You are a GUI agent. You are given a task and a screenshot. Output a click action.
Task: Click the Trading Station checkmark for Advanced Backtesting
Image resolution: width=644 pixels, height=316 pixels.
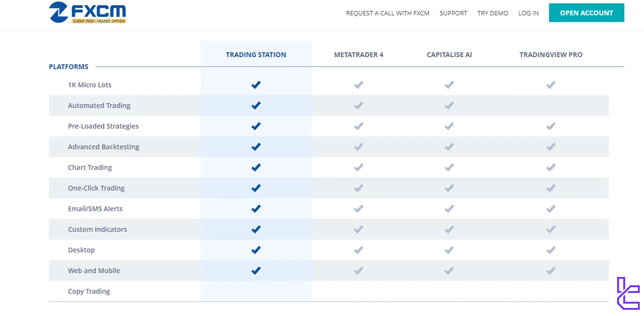pos(256,147)
